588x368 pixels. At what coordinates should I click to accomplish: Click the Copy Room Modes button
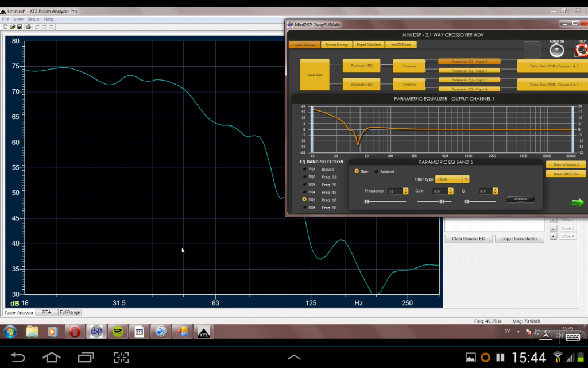(519, 239)
